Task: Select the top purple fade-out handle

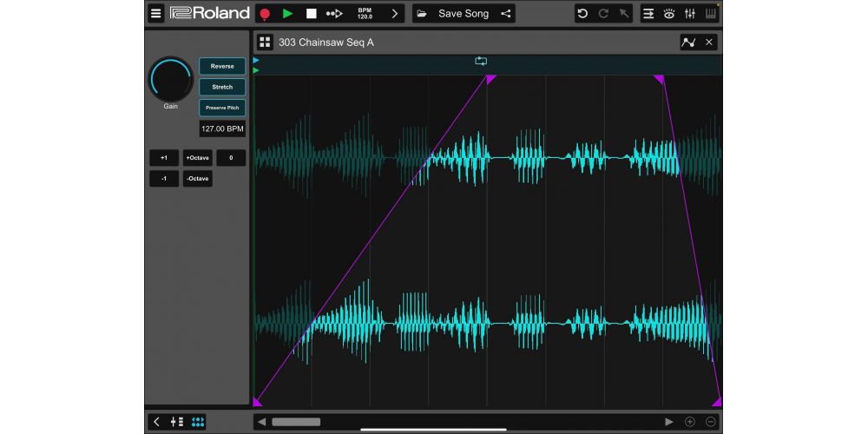Action: [659, 80]
